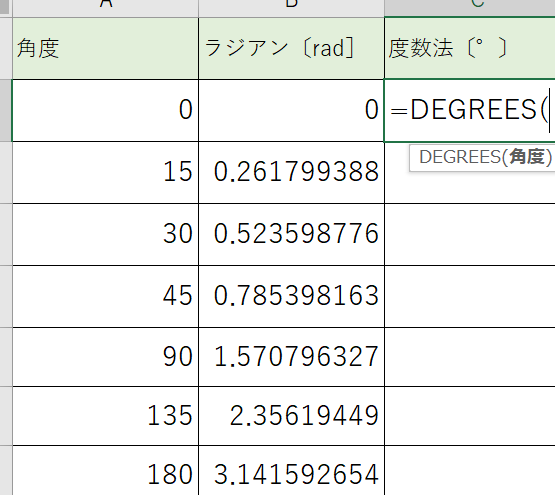Click the DEGREES(角度) function tooltip

click(482, 158)
